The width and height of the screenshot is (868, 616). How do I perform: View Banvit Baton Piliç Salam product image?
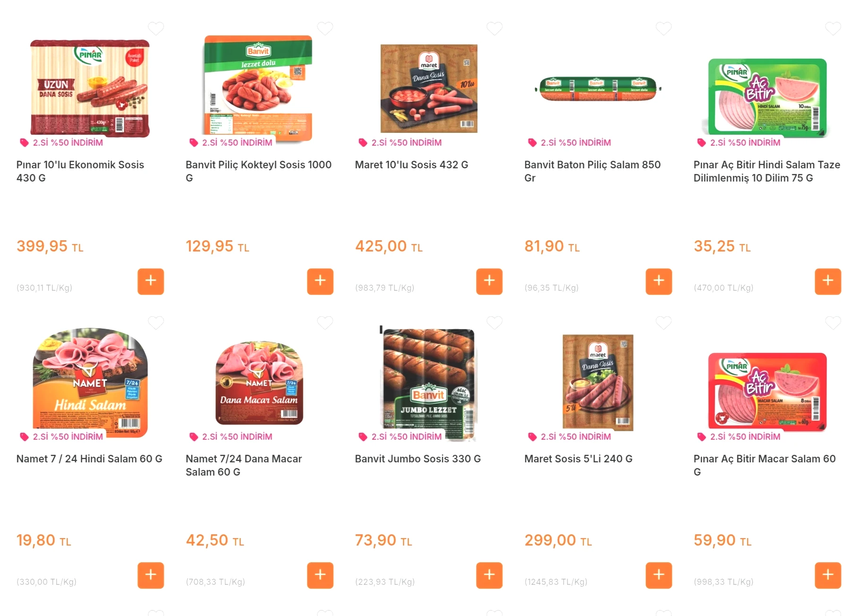click(x=597, y=88)
